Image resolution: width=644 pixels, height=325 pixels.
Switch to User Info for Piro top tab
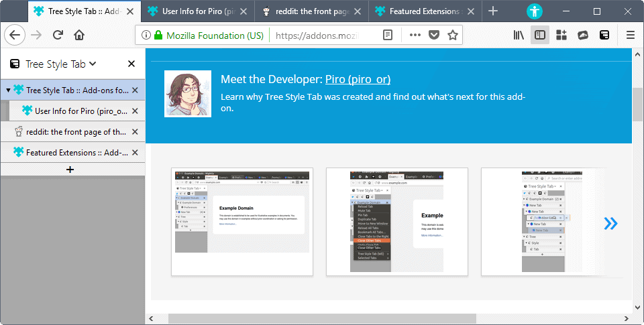pos(198,11)
